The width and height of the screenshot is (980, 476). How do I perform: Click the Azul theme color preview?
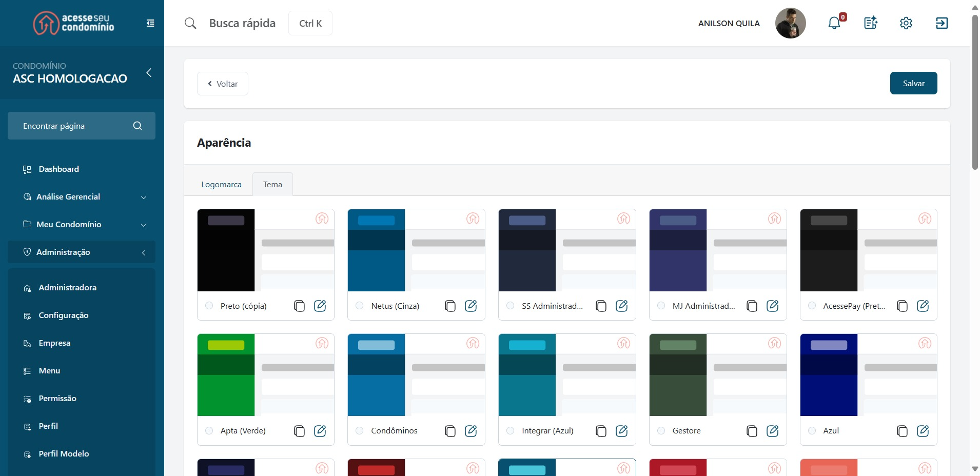coord(868,375)
